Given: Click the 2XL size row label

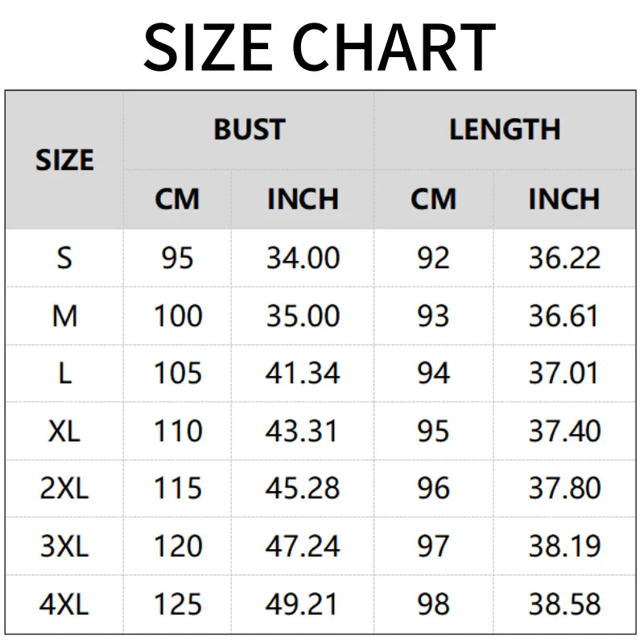Looking at the screenshot, I should [64, 489].
